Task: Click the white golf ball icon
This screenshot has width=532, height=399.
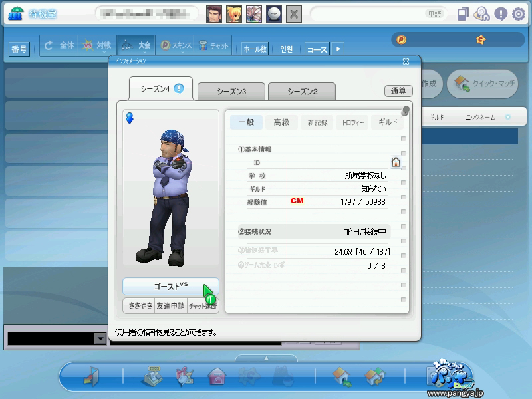Action: pos(274,14)
